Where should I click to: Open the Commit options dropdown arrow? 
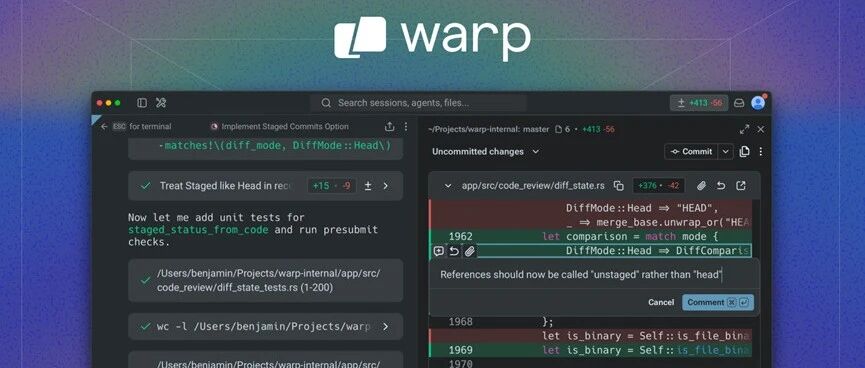tap(725, 151)
